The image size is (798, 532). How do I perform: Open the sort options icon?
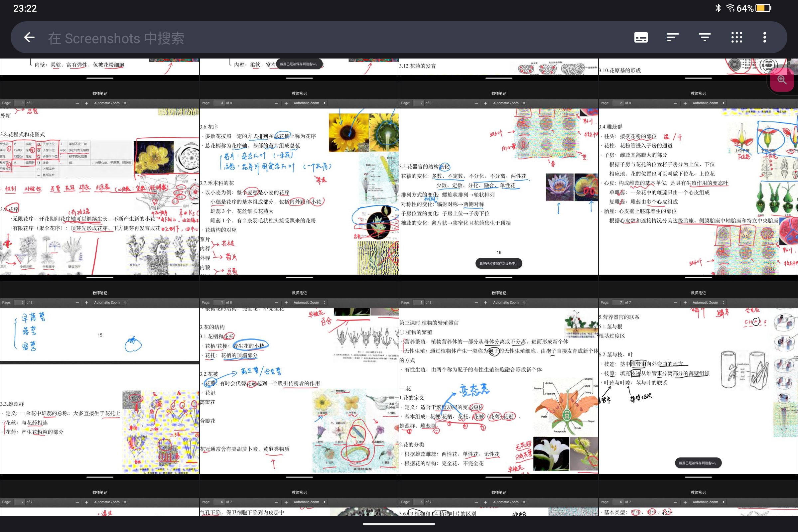pyautogui.click(x=673, y=37)
